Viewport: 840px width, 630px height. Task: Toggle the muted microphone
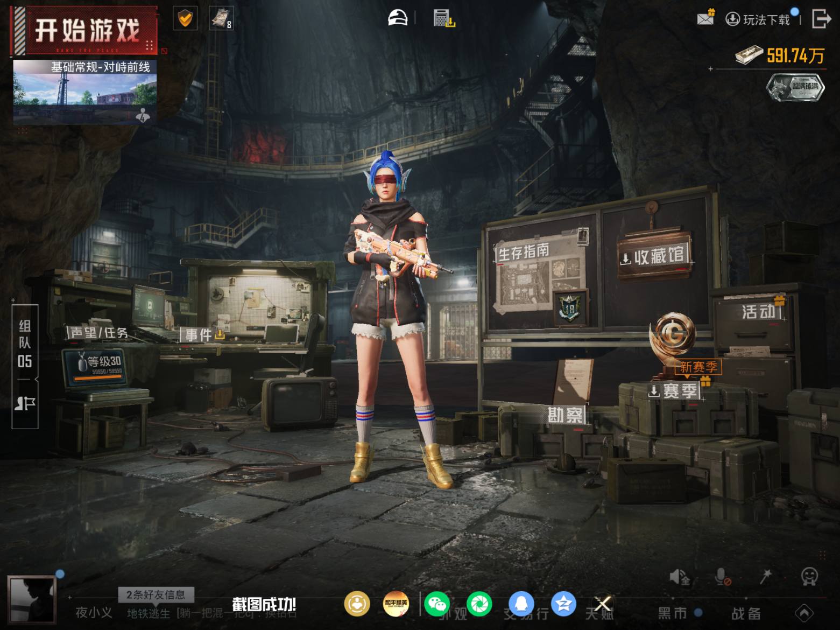722,577
